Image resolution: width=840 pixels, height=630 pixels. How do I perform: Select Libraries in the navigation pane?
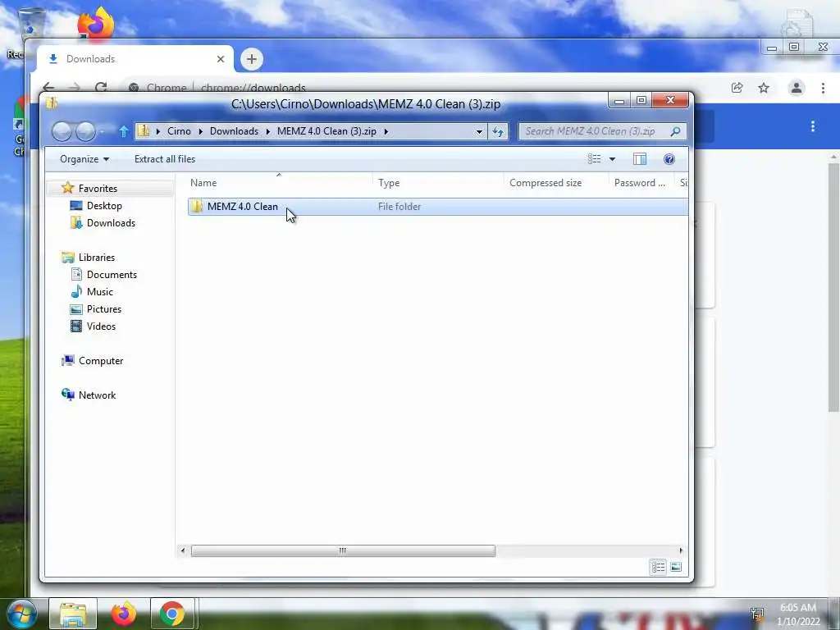(97, 258)
